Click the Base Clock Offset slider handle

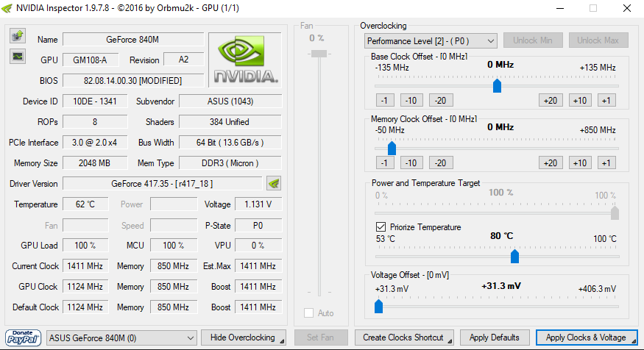[497, 86]
